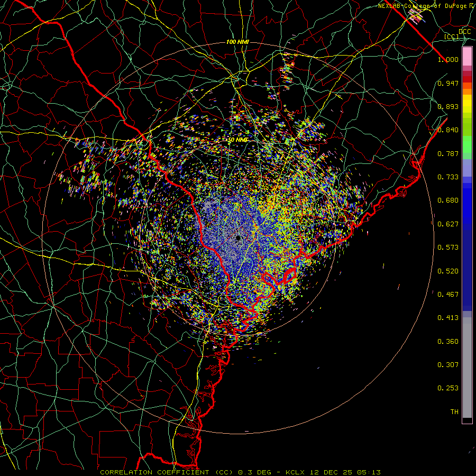
Task: Click the black radar site dot at the map center
Action: (239, 238)
